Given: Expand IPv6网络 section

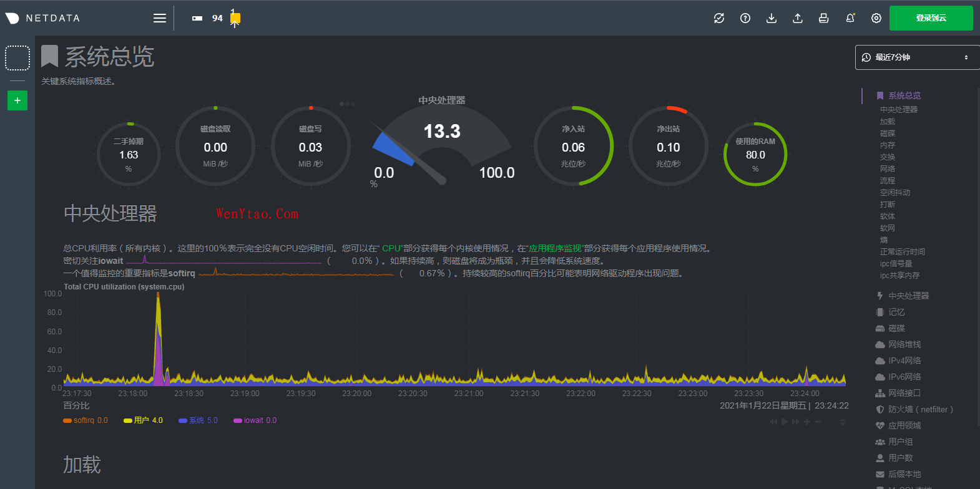Looking at the screenshot, I should point(898,377).
